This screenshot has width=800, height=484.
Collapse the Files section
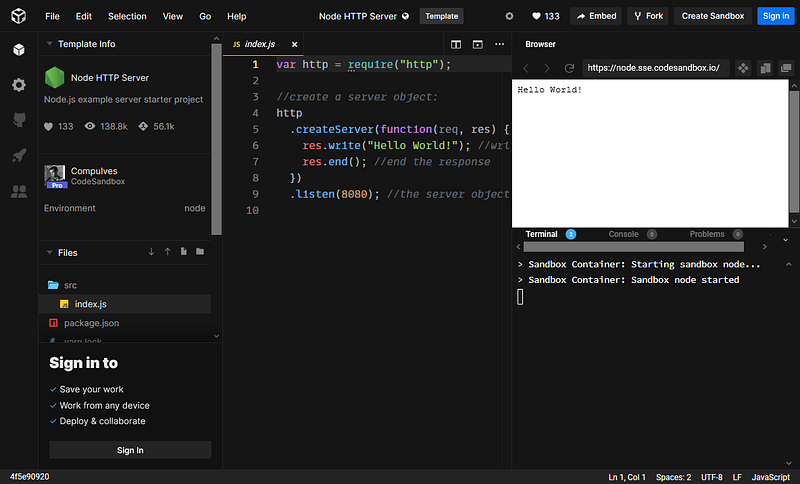pyautogui.click(x=49, y=252)
